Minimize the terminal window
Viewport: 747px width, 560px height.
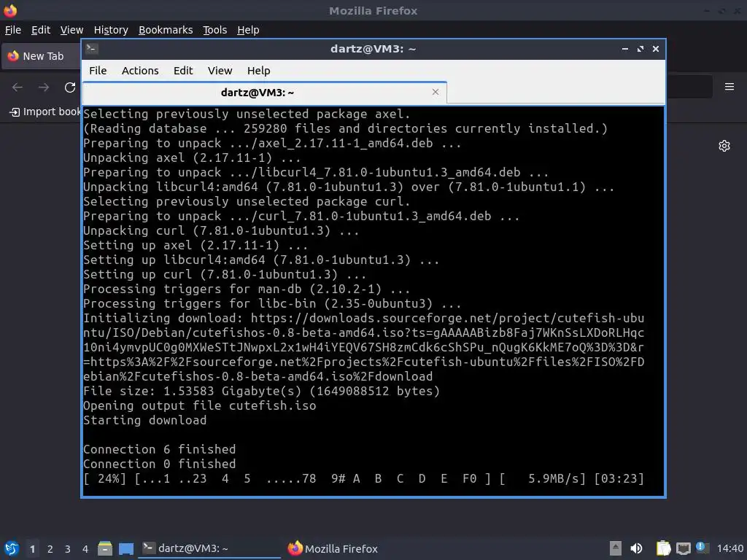(x=625, y=49)
